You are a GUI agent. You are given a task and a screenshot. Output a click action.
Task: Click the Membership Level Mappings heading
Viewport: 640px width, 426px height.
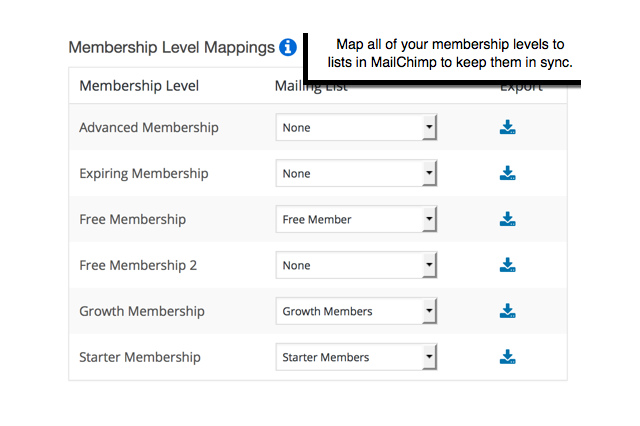click(x=171, y=47)
